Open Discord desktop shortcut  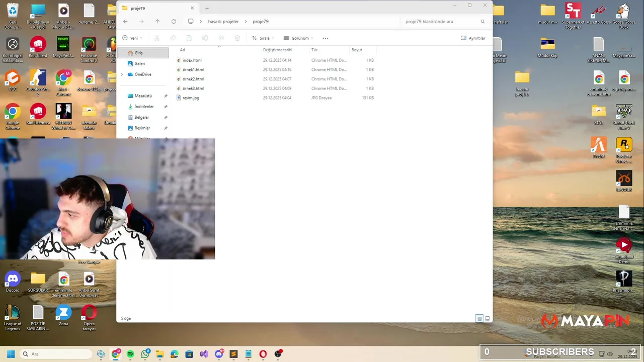coord(13,282)
